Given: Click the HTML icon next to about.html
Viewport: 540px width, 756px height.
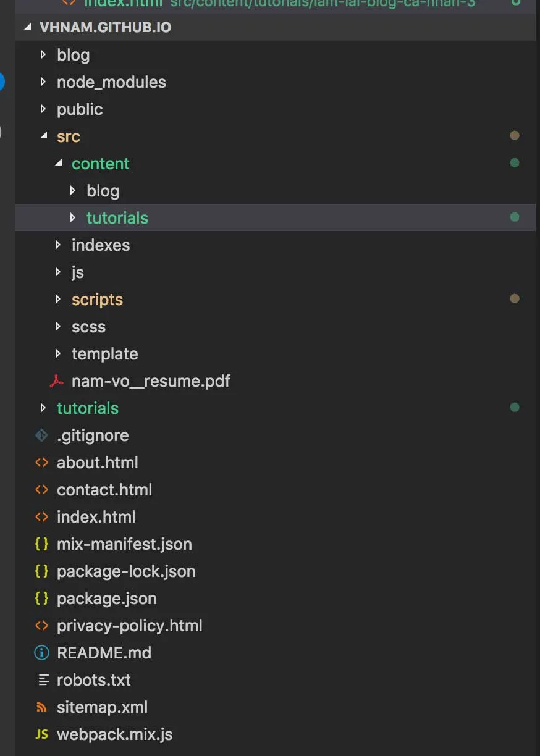Looking at the screenshot, I should (x=41, y=462).
